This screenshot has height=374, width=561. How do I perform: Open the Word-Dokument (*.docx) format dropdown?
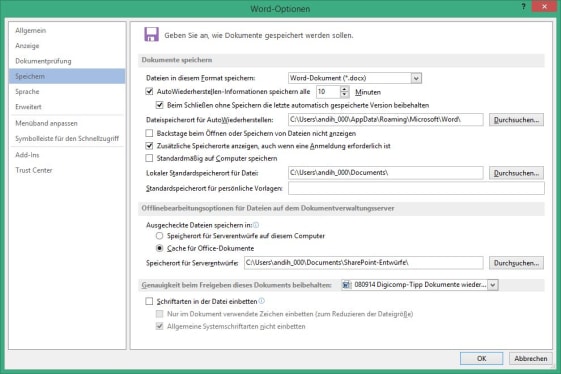[416, 78]
